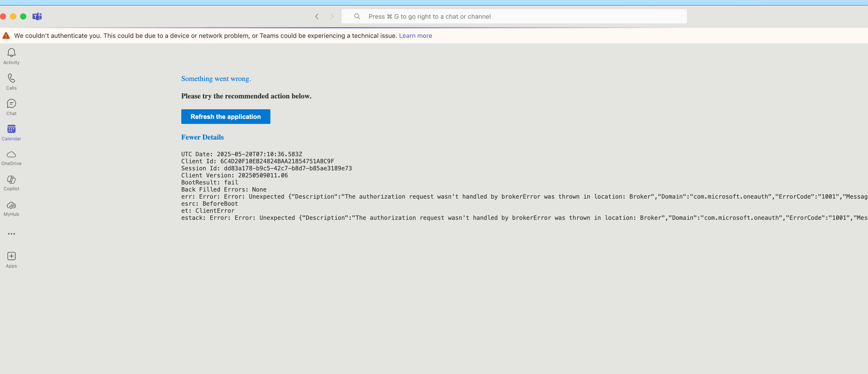The image size is (868, 374).
Task: Open the Apps plus icon
Action: [x=11, y=256]
